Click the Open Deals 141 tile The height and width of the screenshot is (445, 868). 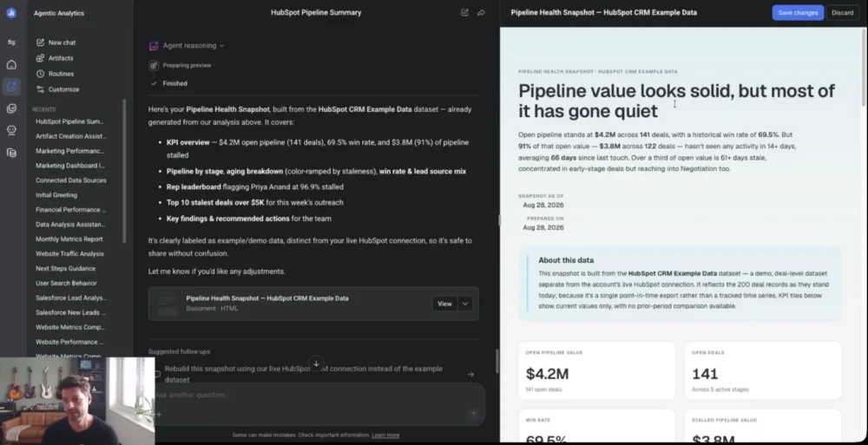763,370
